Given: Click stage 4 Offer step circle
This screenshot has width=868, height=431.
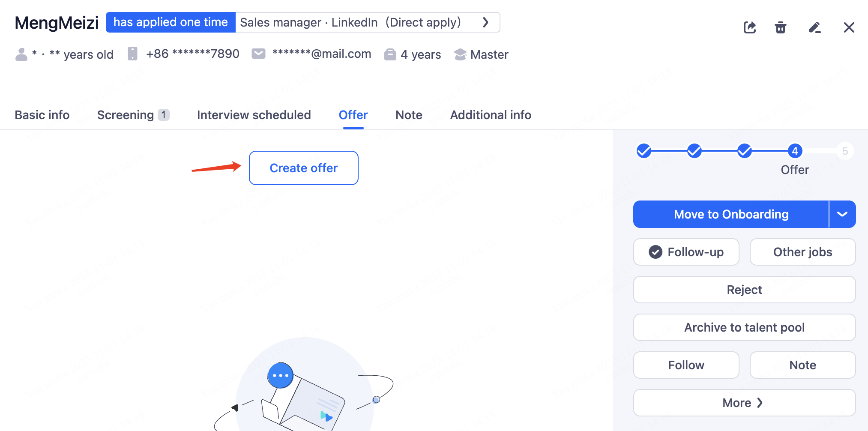Looking at the screenshot, I should point(795,151).
